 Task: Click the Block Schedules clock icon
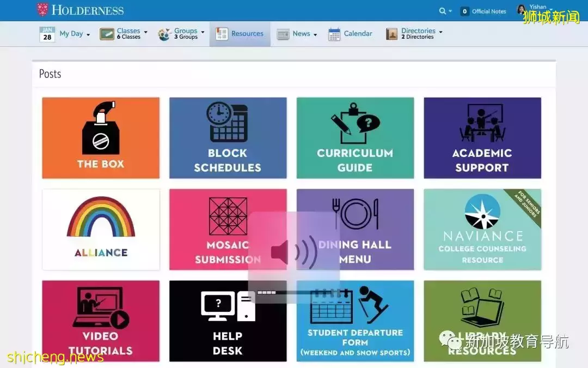point(227,122)
